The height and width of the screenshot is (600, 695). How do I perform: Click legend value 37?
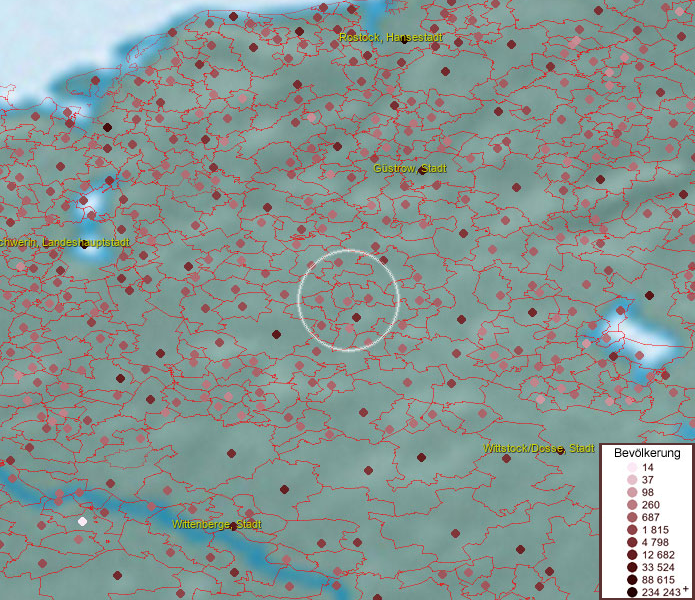[x=648, y=480]
